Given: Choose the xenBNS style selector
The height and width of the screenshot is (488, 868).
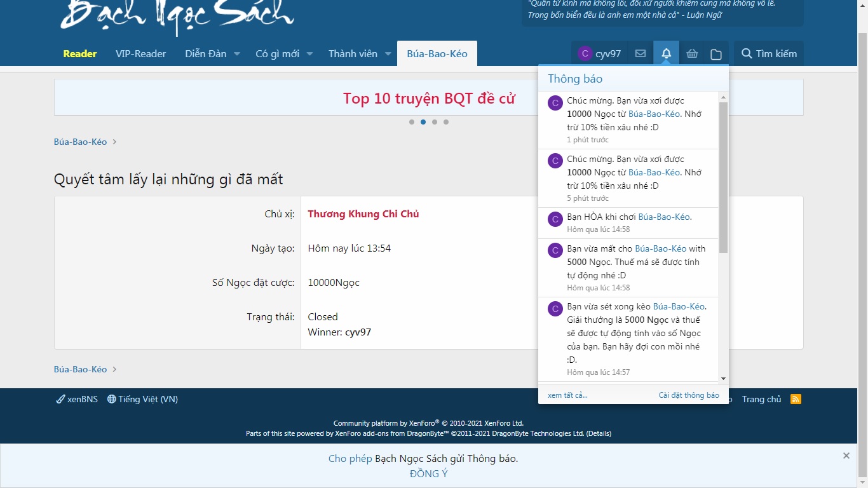Looking at the screenshot, I should pyautogui.click(x=77, y=399).
